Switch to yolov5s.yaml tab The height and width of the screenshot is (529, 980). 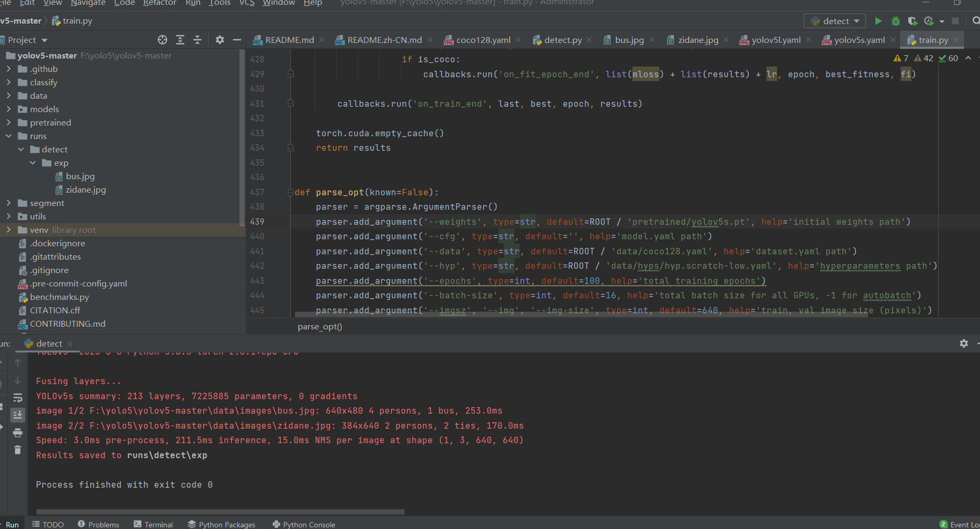pyautogui.click(x=859, y=40)
